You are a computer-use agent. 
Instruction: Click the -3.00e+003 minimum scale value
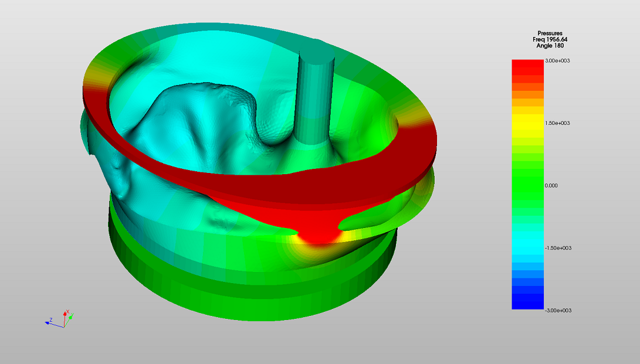point(558,310)
